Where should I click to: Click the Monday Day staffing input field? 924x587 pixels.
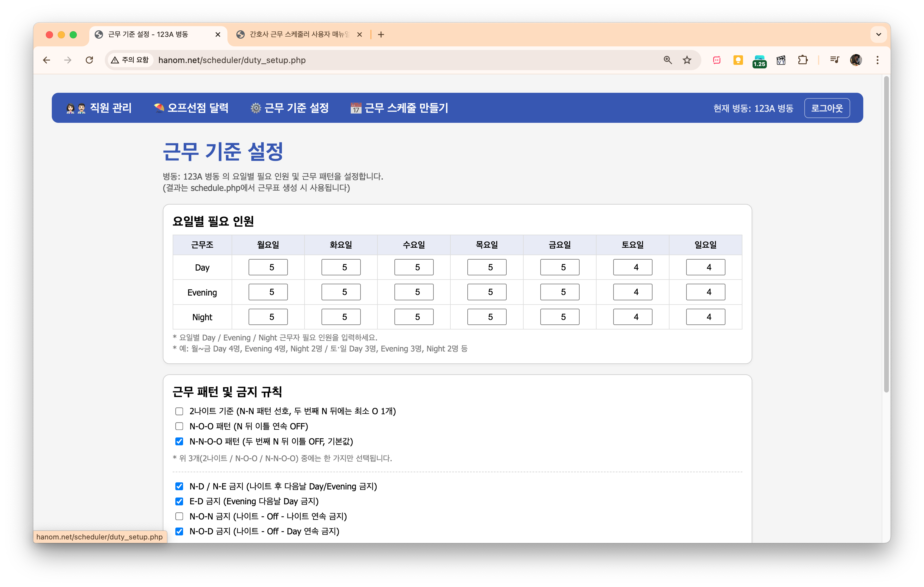[268, 267]
